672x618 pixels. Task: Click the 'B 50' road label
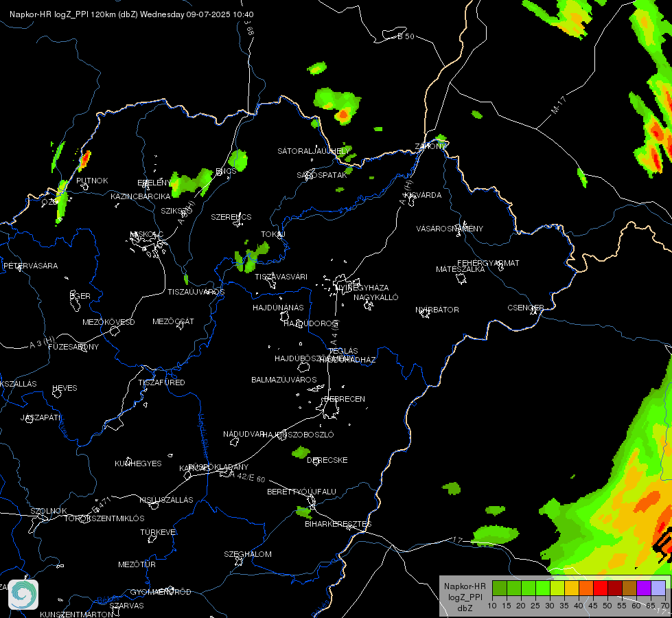[406, 36]
